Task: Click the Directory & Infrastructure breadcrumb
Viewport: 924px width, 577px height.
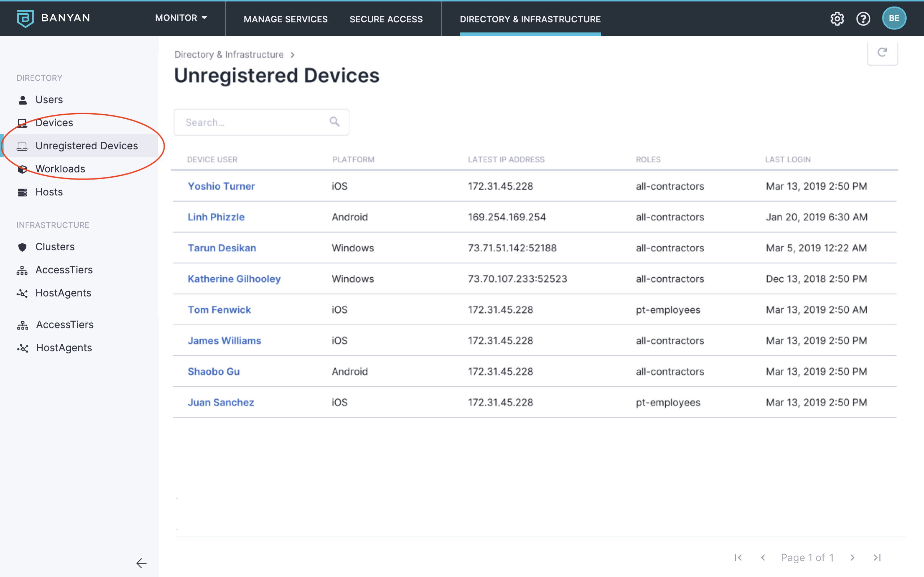Action: click(229, 54)
